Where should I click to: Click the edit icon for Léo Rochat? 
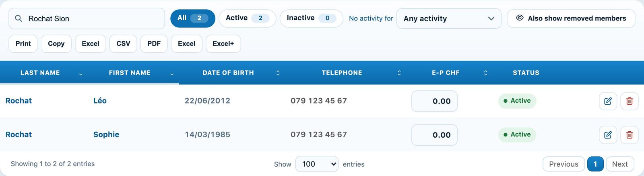(608, 101)
